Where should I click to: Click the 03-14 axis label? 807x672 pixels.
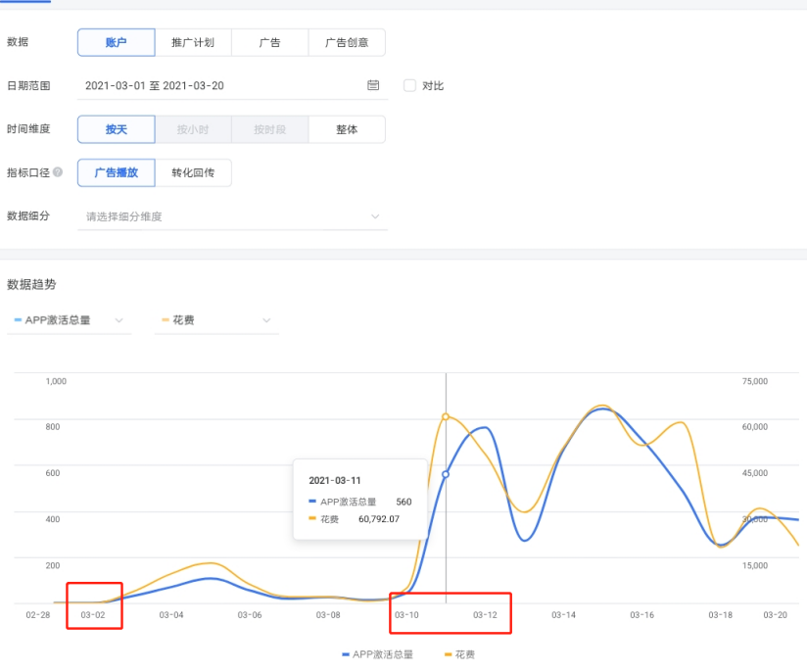(x=563, y=615)
